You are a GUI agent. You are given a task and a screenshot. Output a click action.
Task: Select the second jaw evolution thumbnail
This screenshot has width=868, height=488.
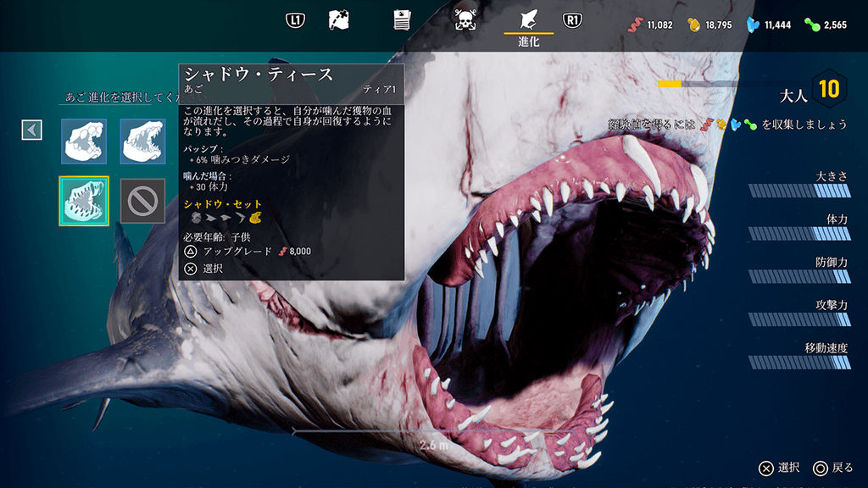pos(142,141)
